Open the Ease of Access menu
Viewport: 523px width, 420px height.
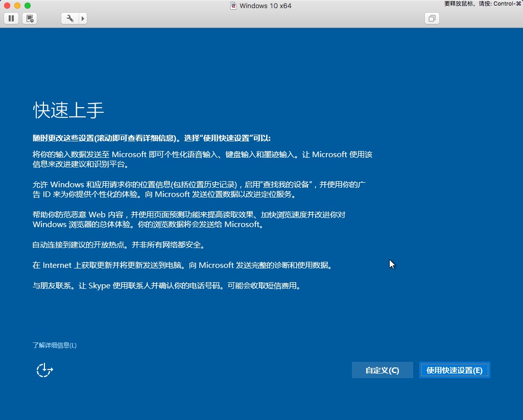[x=44, y=369]
